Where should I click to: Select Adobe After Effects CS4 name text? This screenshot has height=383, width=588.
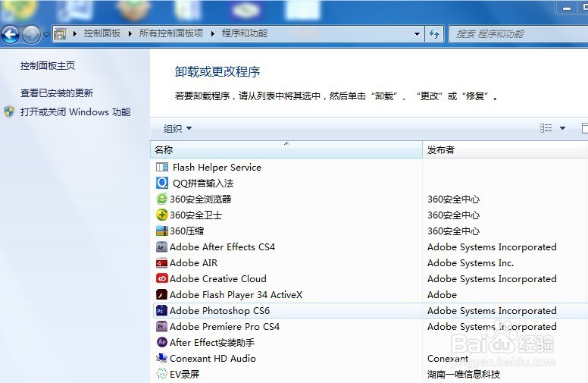222,247
